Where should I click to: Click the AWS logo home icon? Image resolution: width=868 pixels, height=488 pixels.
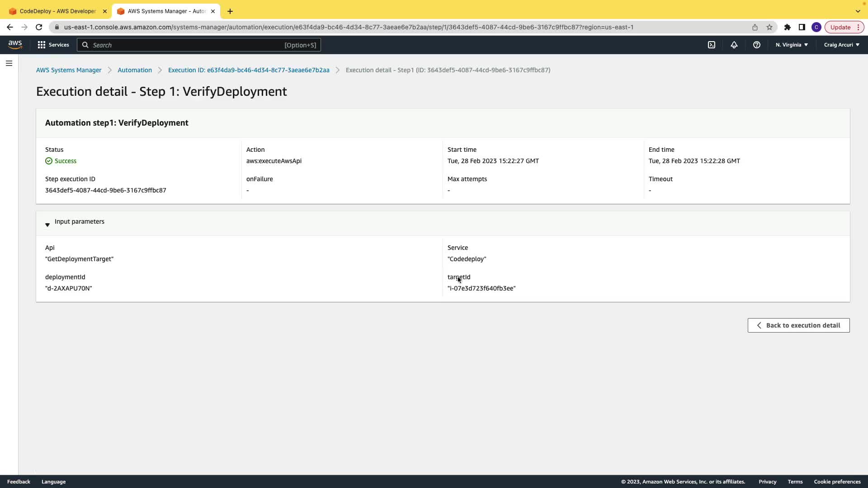(15, 44)
